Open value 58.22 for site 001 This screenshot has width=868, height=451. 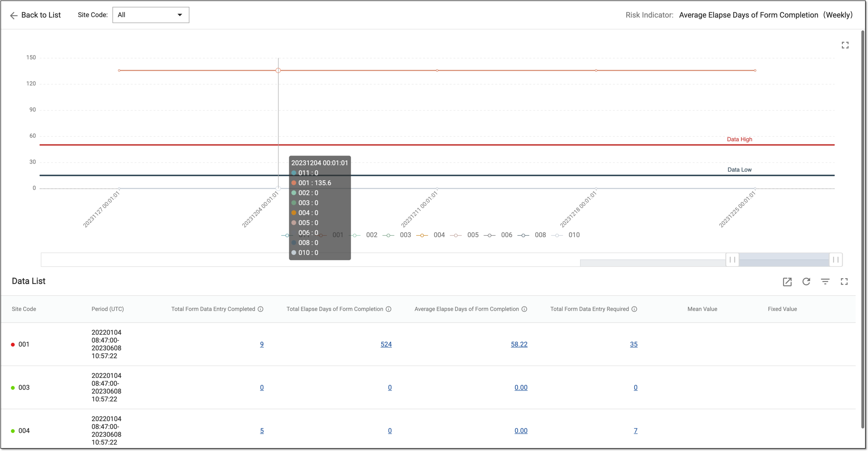click(x=519, y=344)
